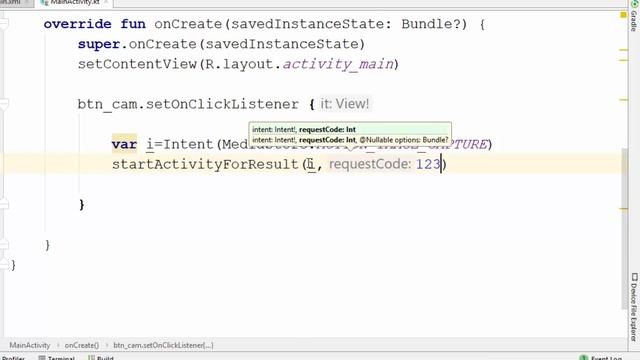Screen dimensions: 640x360
Task: Click 'setOnClickListener' in the code line
Action: coord(222,104)
